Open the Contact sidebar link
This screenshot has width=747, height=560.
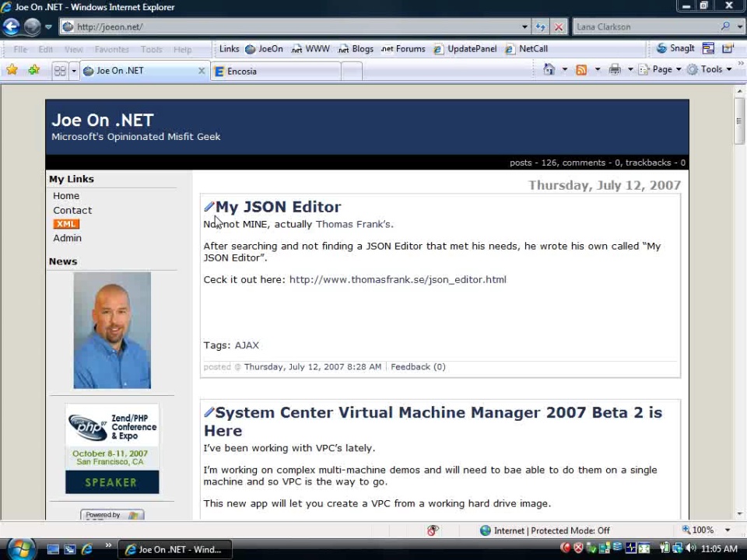pos(72,210)
